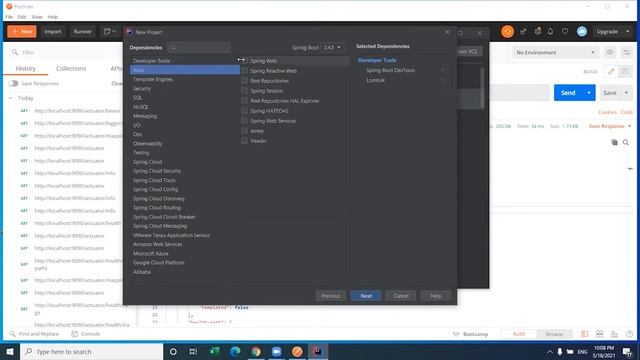Open the View menu in Postman

click(37, 17)
